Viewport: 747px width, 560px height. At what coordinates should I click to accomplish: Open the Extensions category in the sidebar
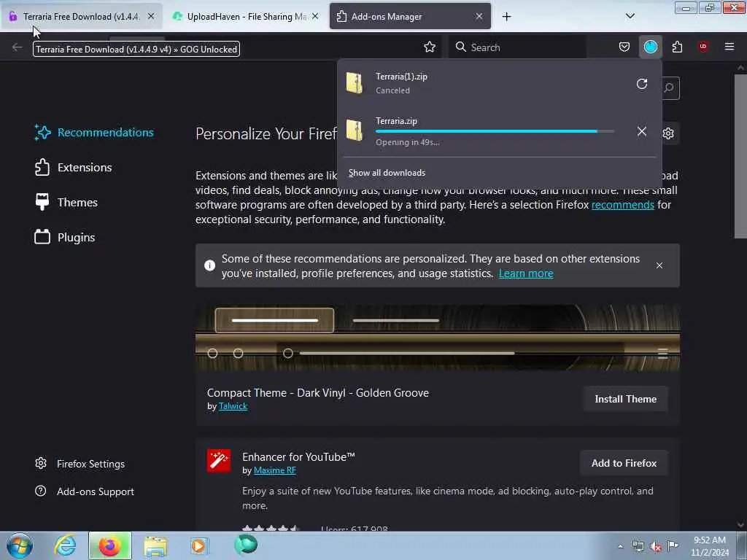tap(74, 168)
